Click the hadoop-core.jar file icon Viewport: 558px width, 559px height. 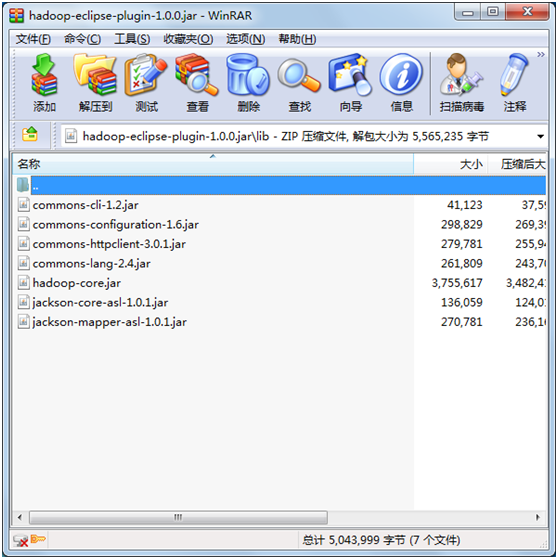[24, 283]
